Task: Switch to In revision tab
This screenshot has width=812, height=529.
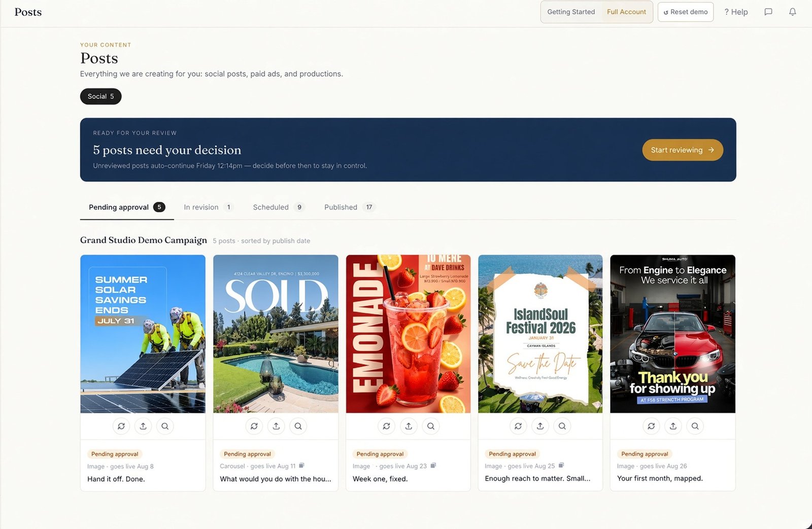Action: (208, 207)
